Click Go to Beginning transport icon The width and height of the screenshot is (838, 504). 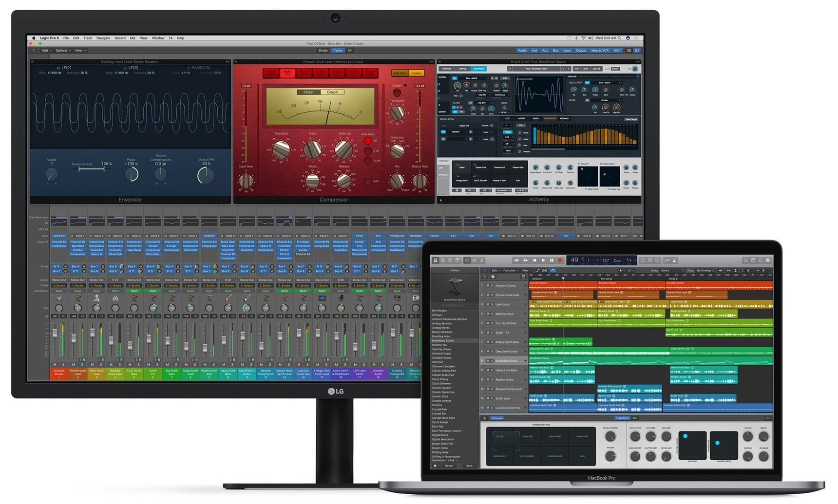(x=534, y=260)
